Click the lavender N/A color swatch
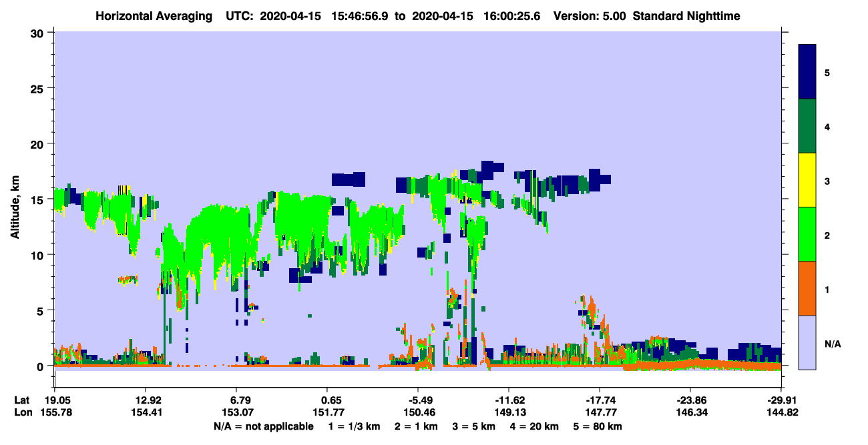The width and height of the screenshot is (868, 445). pos(807,342)
